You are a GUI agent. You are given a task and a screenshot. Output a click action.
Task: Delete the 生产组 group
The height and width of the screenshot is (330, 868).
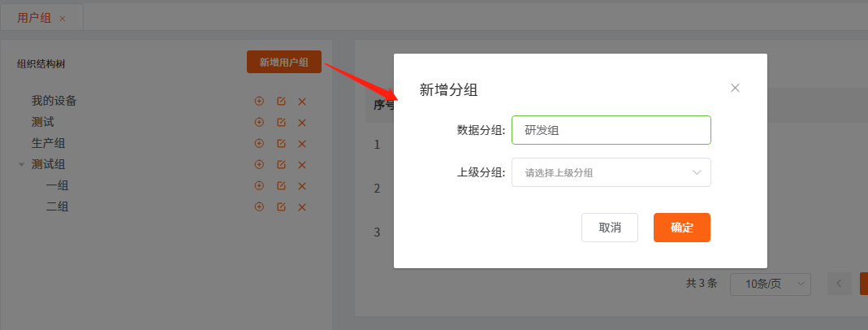(x=302, y=143)
